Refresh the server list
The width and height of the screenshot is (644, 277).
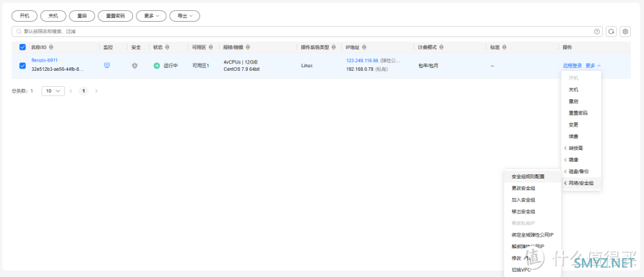[x=611, y=31]
